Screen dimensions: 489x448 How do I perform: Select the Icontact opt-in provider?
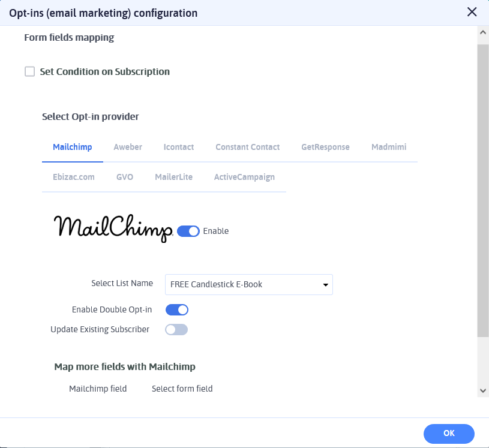[178, 147]
